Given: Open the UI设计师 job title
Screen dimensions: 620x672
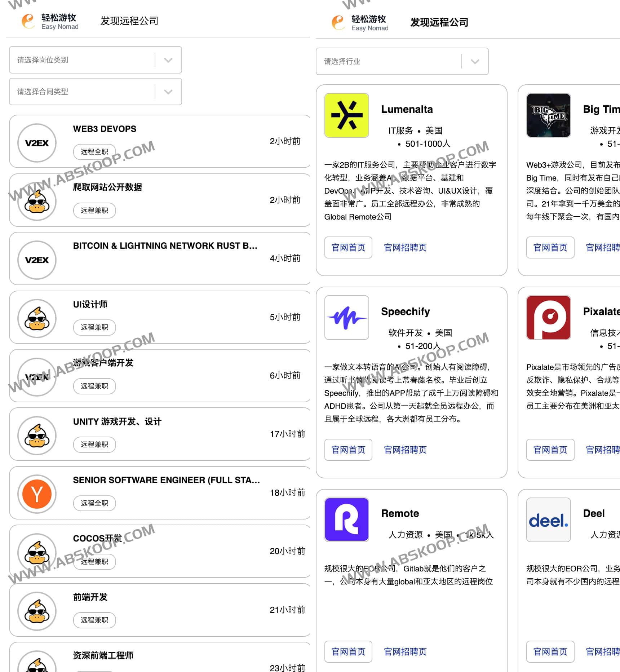Looking at the screenshot, I should [x=90, y=304].
